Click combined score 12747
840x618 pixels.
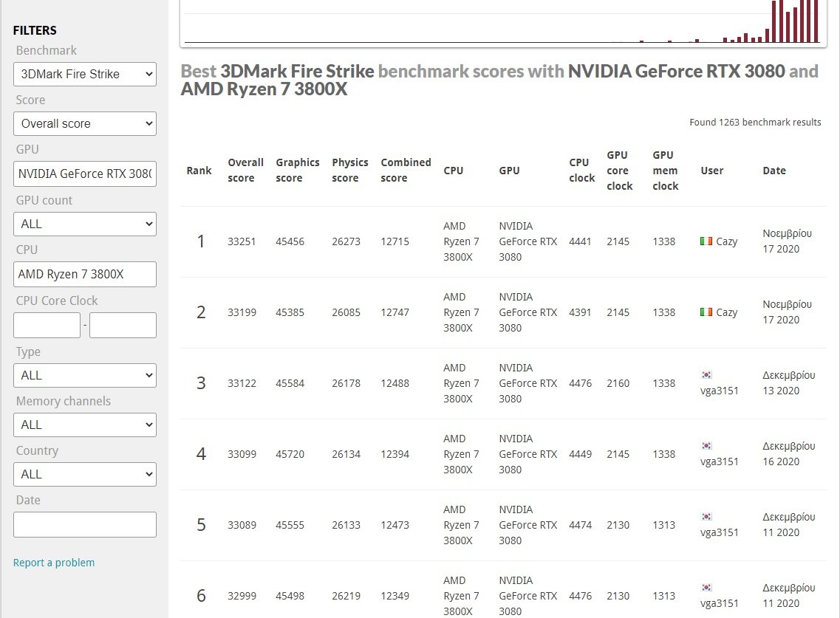[x=395, y=312]
